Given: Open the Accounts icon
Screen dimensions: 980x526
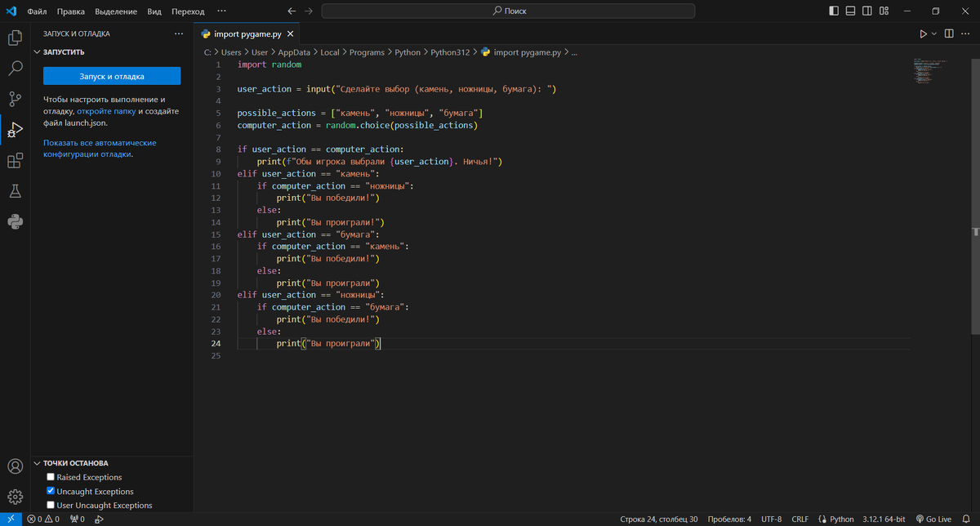Looking at the screenshot, I should [x=15, y=466].
